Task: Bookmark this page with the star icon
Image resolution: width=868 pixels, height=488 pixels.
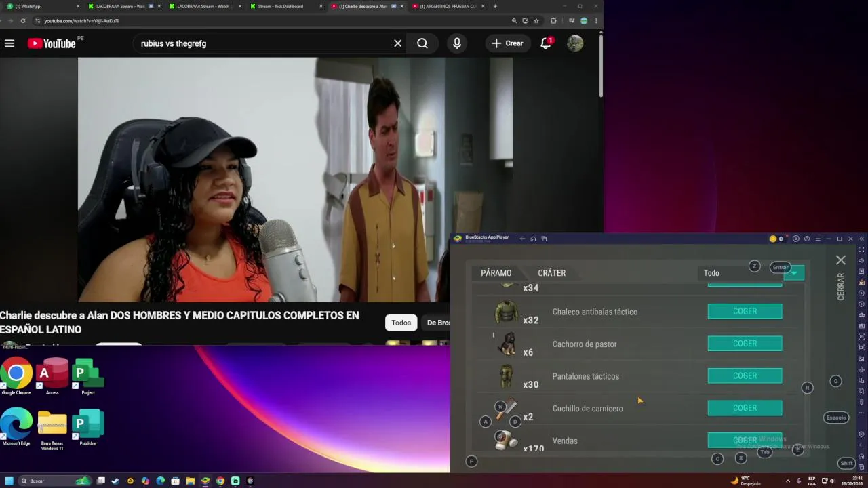Action: [x=536, y=21]
